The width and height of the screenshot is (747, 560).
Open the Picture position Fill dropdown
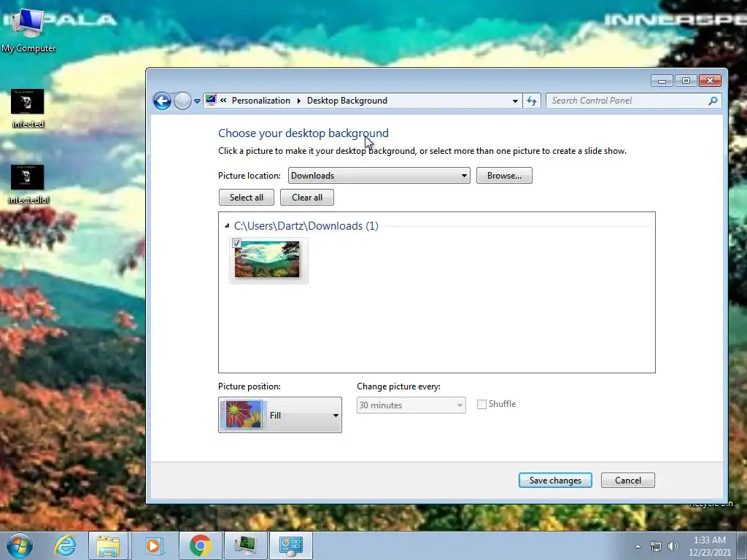tap(279, 415)
